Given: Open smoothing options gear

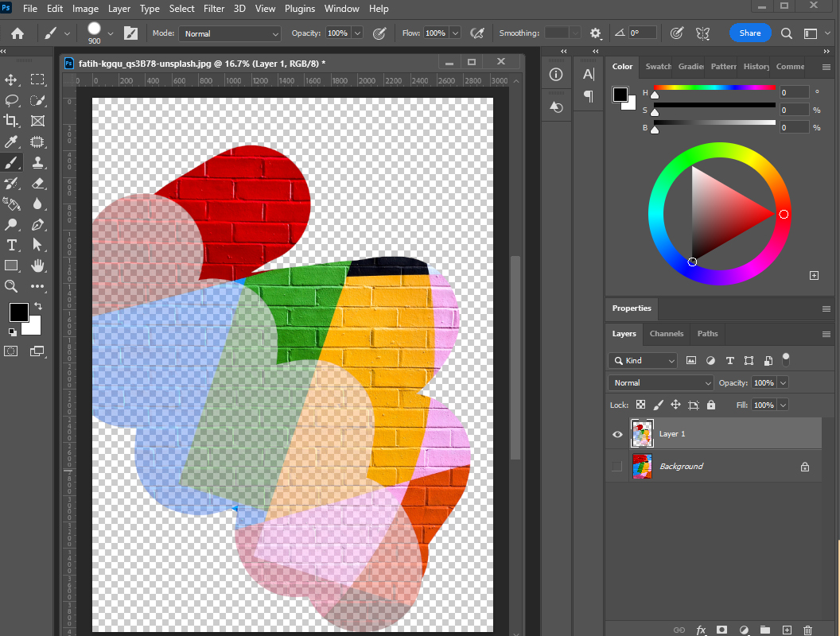Looking at the screenshot, I should [595, 33].
